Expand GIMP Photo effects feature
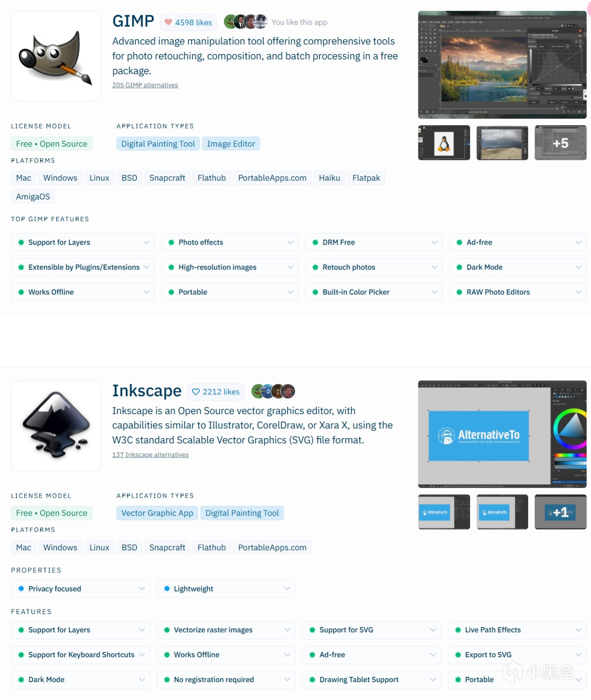This screenshot has width=591, height=700. (229, 242)
